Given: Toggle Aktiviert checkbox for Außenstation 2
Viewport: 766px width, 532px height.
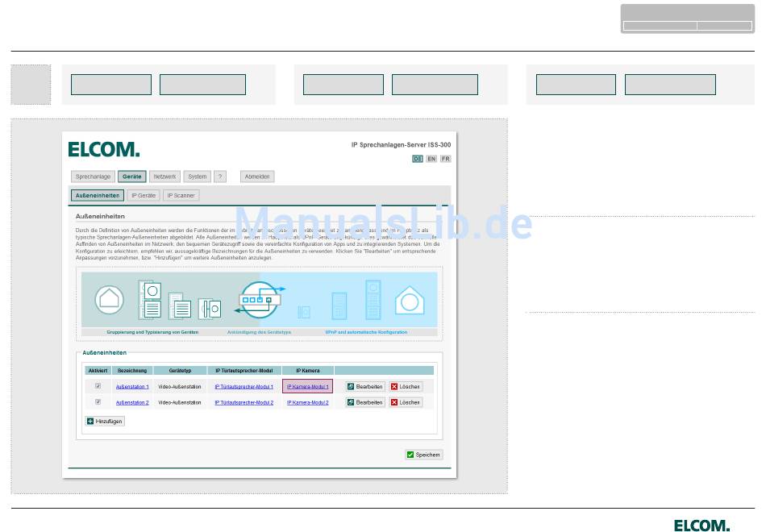Looking at the screenshot, I should click(x=98, y=402).
